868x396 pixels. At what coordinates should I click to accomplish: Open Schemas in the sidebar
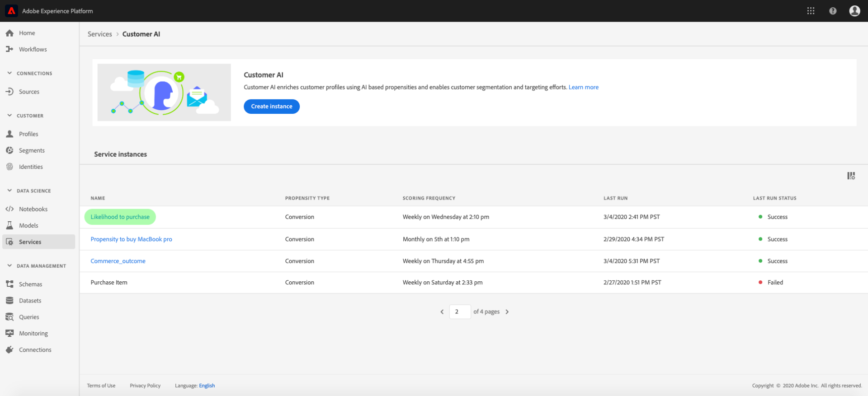(30, 284)
